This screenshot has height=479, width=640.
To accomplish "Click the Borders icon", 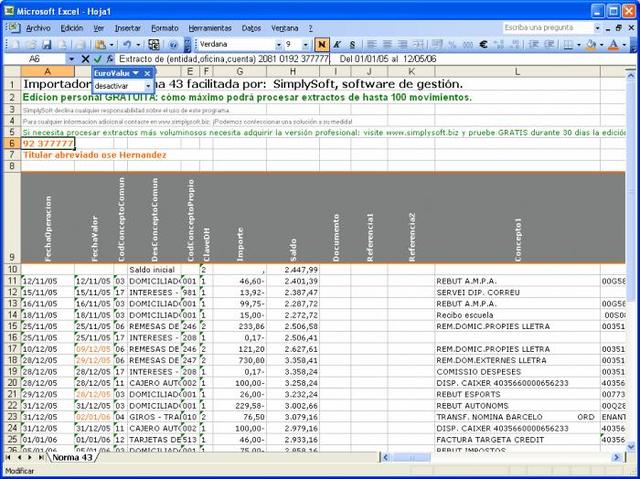I will coord(568,44).
